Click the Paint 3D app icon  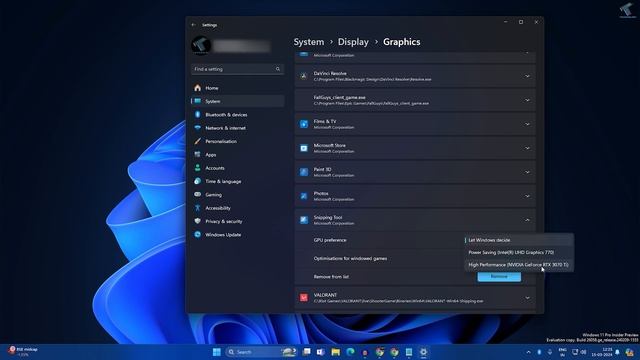pyautogui.click(x=304, y=172)
